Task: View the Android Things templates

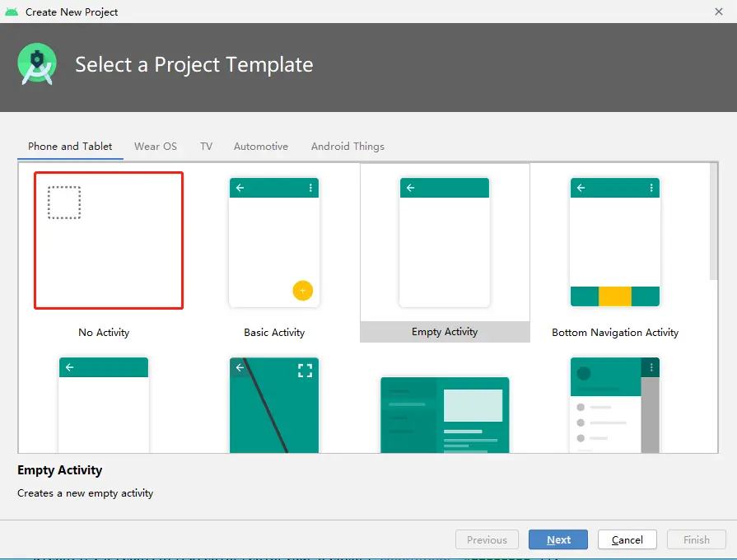Action: (x=348, y=146)
